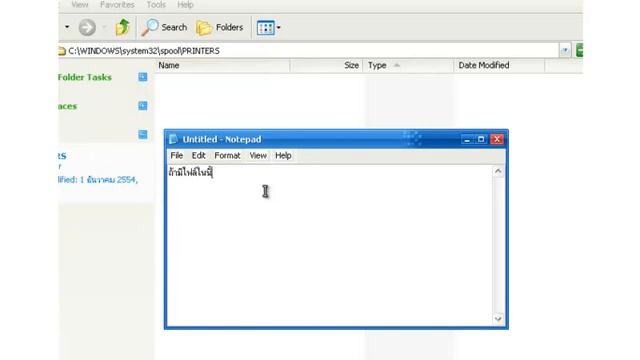The height and width of the screenshot is (360, 640).
Task: Collapse the Details panel chevron
Action: [x=142, y=134]
